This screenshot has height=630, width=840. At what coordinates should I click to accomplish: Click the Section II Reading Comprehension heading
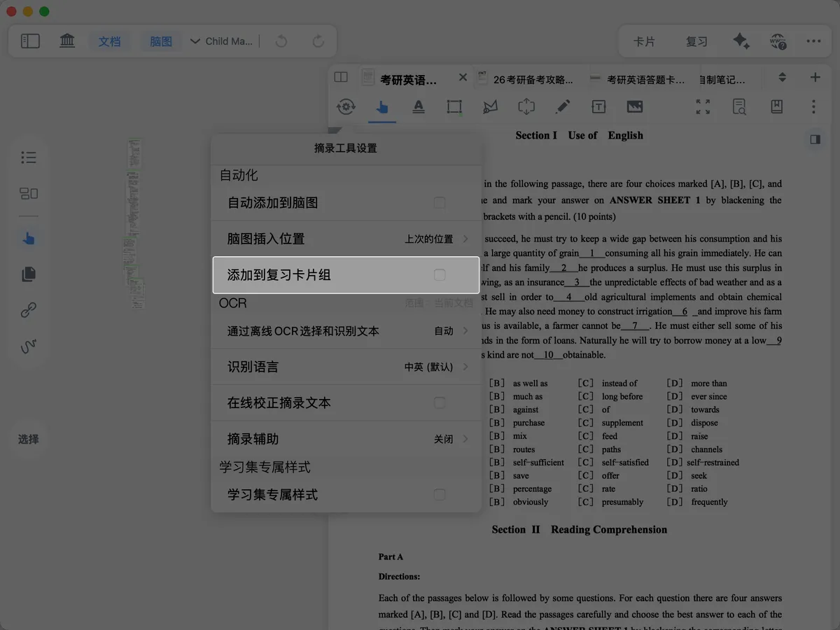[x=579, y=529]
